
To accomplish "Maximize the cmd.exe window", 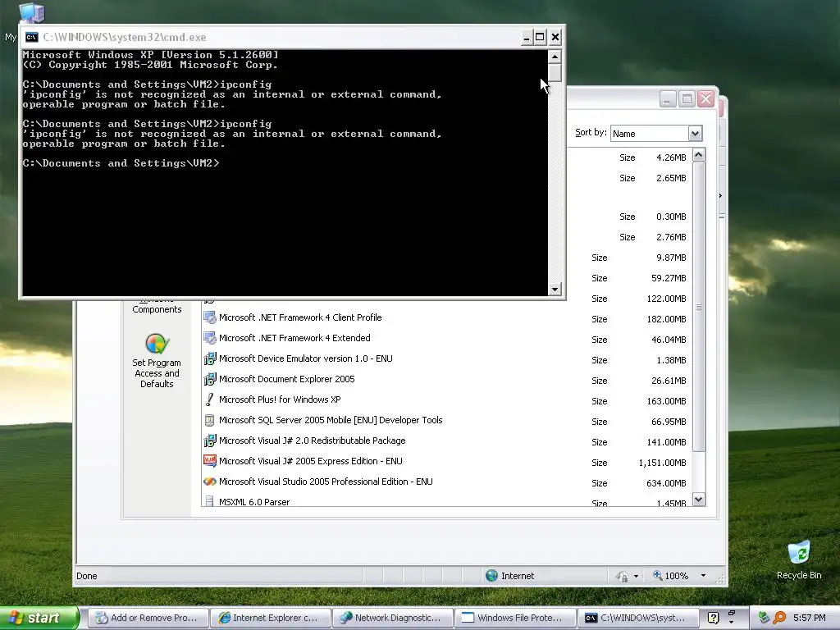I will coord(540,37).
